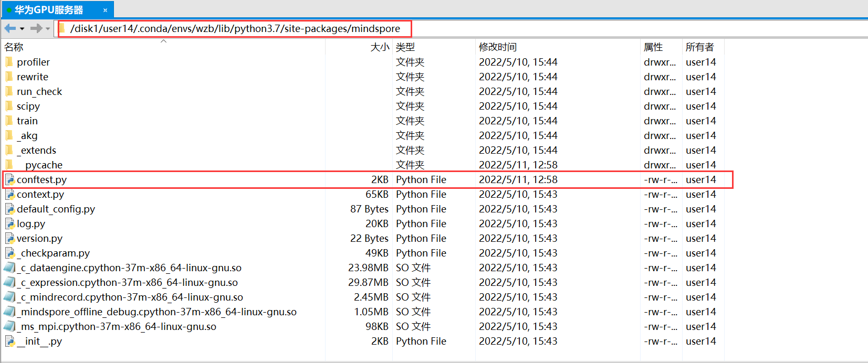Click the scipy folder icon
This screenshot has height=363, width=868.
9,106
